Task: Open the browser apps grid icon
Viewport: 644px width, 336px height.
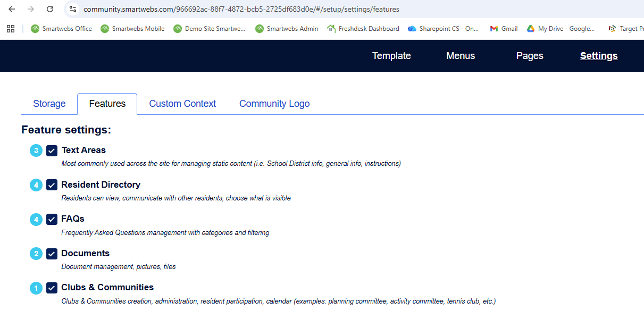Action: [x=11, y=29]
